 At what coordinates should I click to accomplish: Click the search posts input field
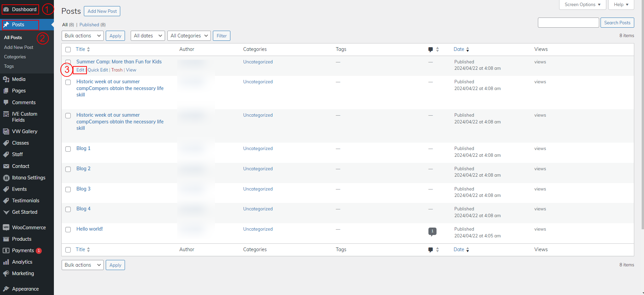click(568, 23)
